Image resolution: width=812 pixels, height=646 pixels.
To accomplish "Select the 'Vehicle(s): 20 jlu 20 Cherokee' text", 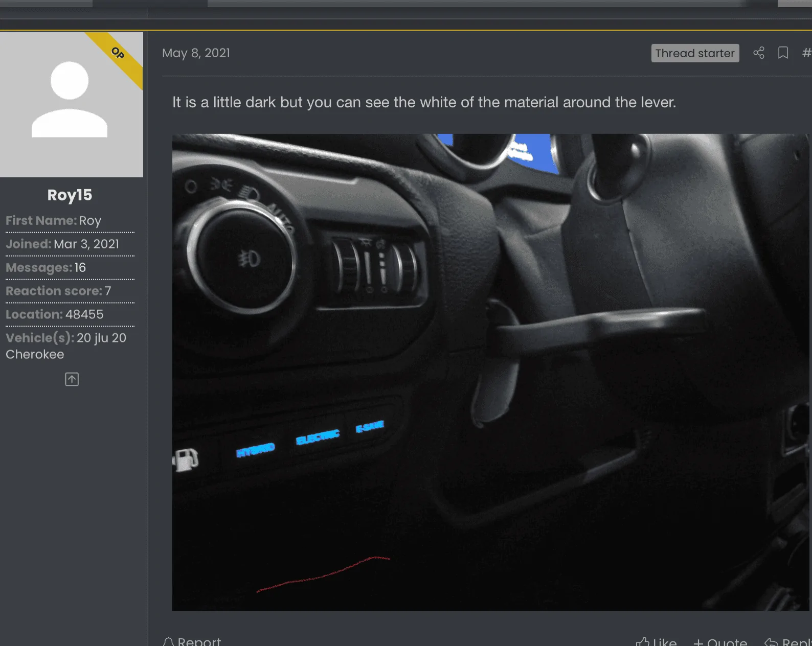I will (66, 346).
